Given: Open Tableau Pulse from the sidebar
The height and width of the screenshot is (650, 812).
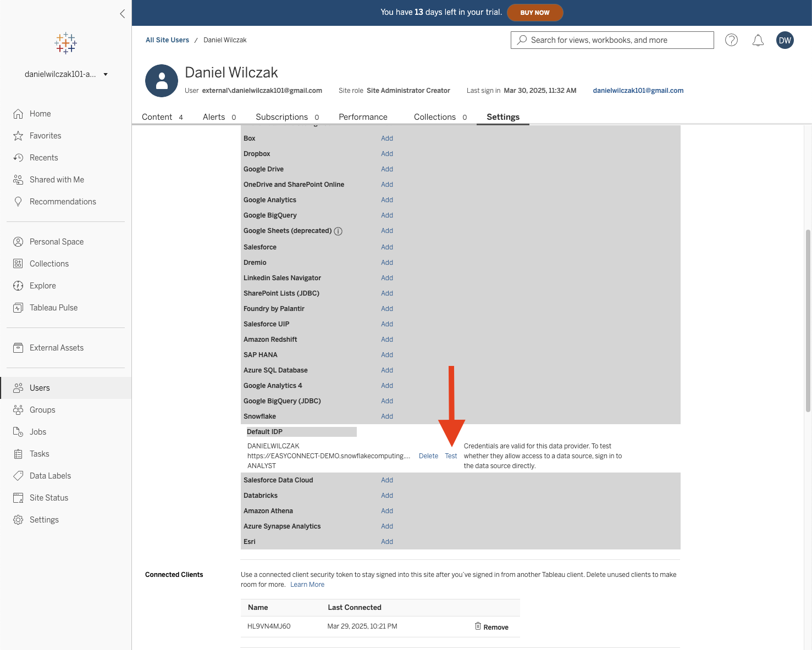Looking at the screenshot, I should [x=53, y=308].
